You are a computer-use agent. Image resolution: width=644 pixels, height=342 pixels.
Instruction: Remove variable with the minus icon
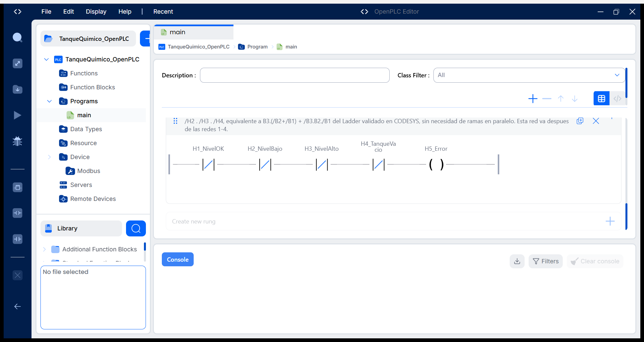pos(547,99)
